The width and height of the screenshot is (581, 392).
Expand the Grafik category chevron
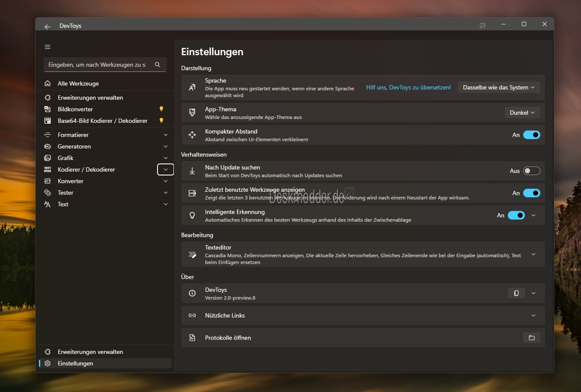click(166, 158)
